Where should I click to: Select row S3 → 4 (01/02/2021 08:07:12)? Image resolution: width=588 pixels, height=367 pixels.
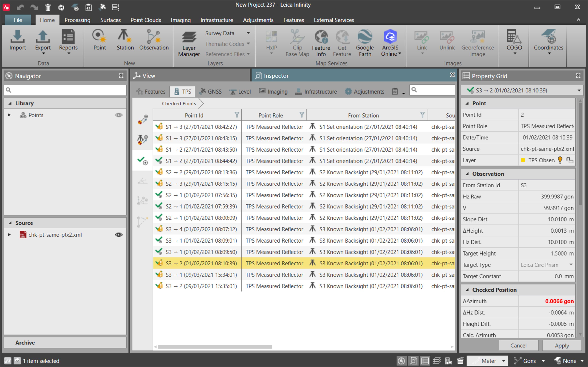coord(304,229)
